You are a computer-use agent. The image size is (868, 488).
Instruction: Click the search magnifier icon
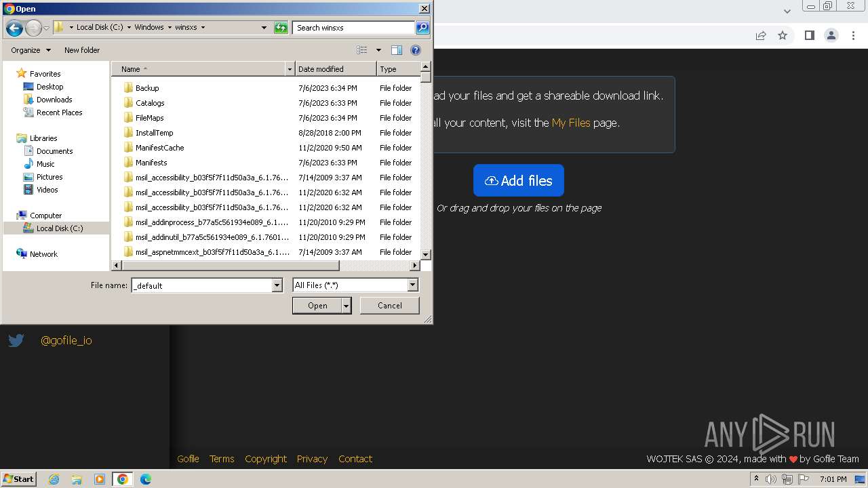click(x=422, y=28)
